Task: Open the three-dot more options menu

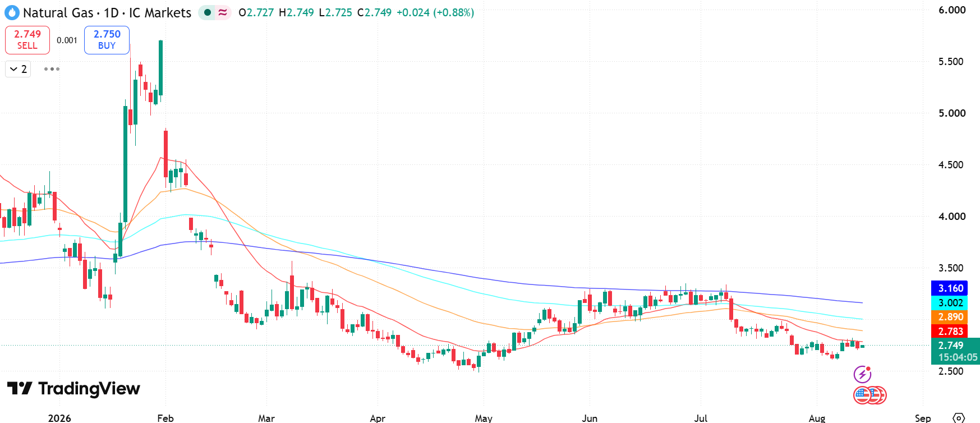Action: point(52,69)
